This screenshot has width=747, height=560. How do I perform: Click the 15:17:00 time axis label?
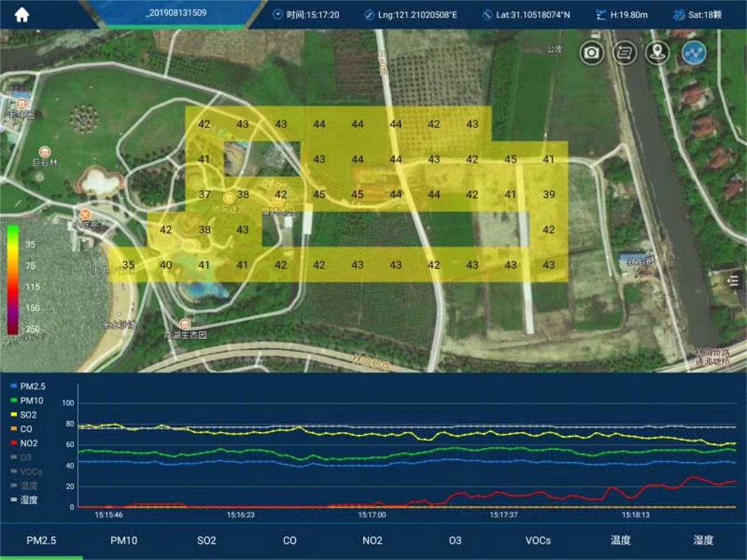(372, 515)
